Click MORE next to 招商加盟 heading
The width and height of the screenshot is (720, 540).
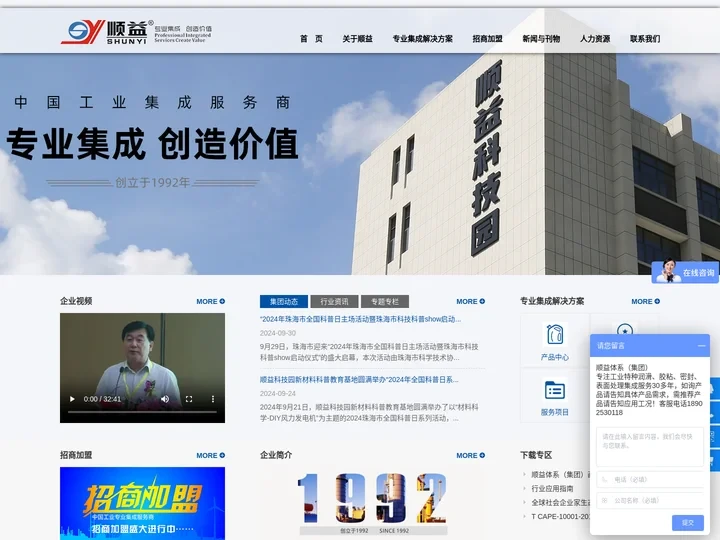211,455
